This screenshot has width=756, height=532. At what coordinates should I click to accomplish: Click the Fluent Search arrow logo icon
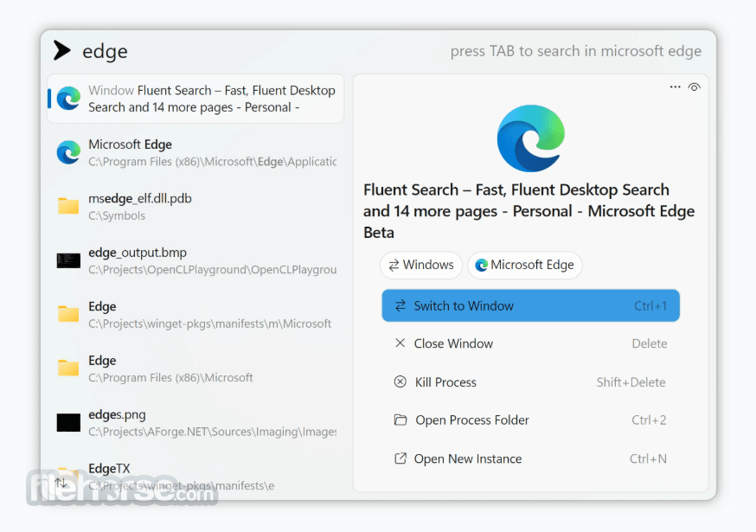61,50
